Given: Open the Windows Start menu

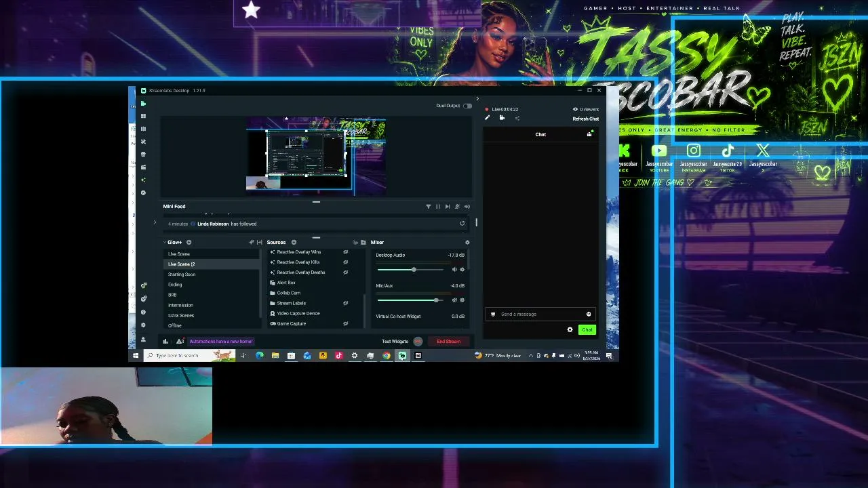Looking at the screenshot, I should click(x=136, y=356).
